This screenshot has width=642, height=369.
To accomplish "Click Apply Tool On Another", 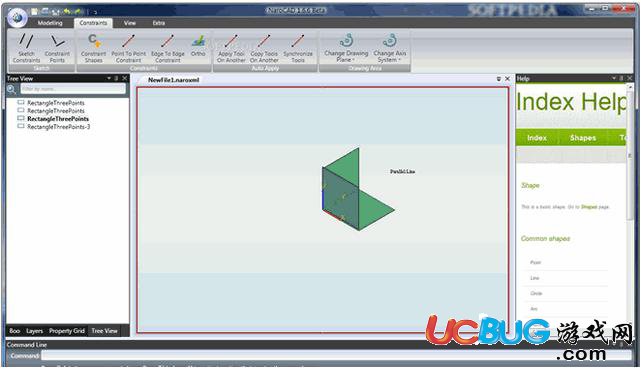I will pos(231,48).
